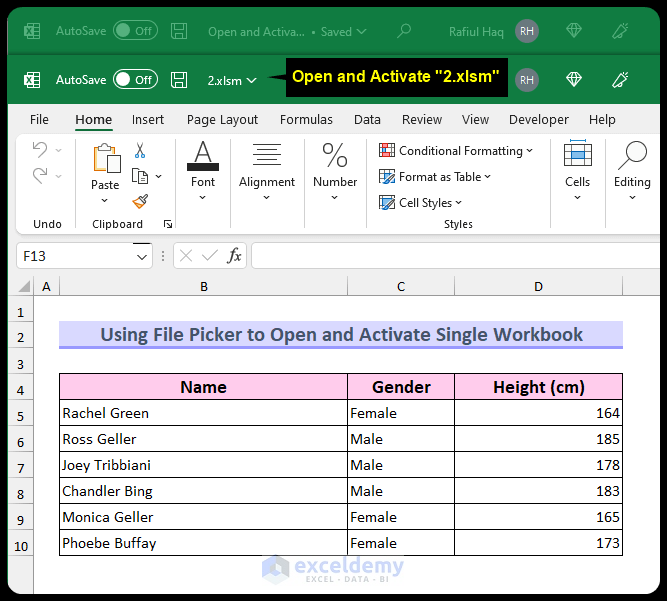Click the Number format group button

335,170
